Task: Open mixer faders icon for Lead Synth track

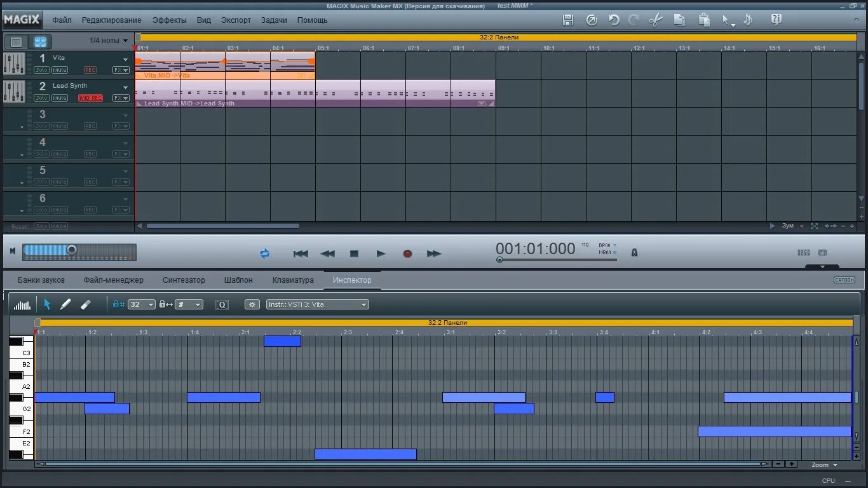Action: point(14,91)
